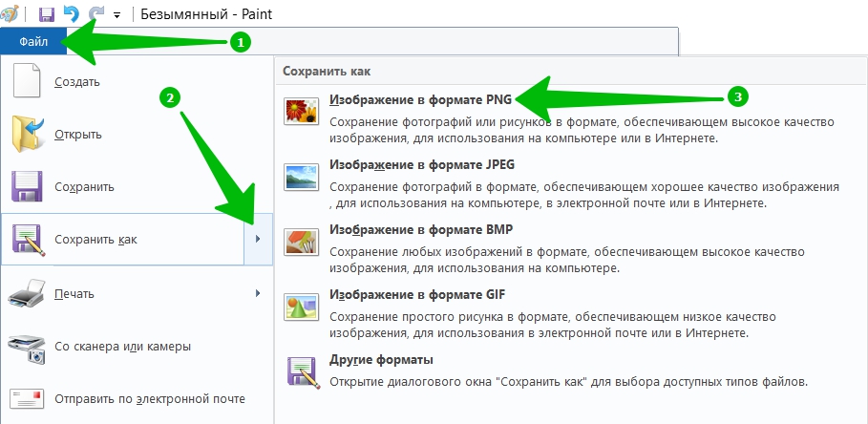Click the Paint palette app icon
The width and height of the screenshot is (868, 424).
pyautogui.click(x=10, y=13)
